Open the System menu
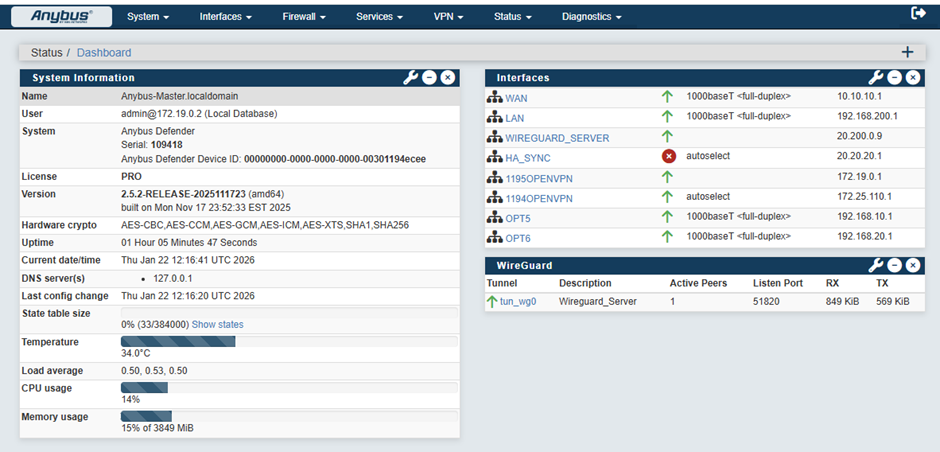Viewport: 940px width, 452px height. click(x=148, y=17)
